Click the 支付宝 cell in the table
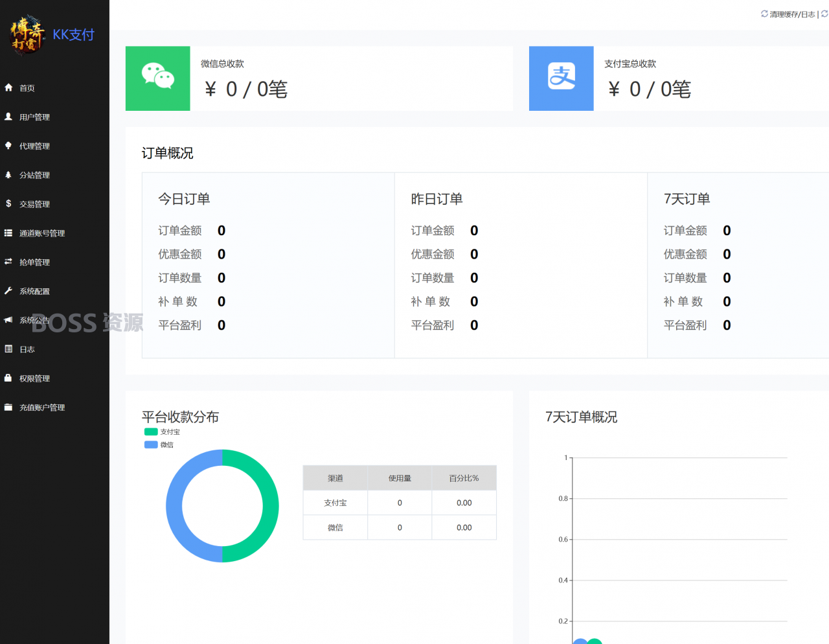 click(335, 503)
